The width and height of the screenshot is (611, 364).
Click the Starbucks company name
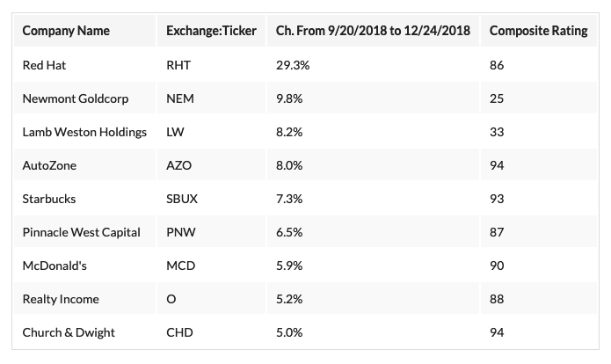[49, 199]
